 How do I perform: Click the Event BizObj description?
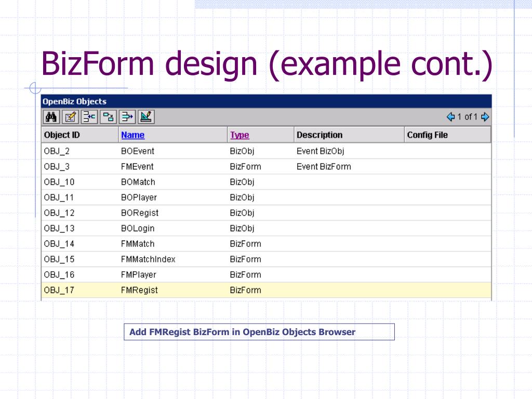320,151
